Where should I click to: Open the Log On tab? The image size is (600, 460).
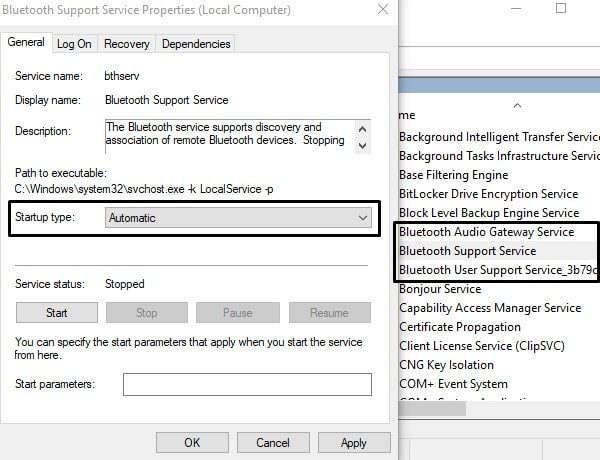pyautogui.click(x=74, y=44)
